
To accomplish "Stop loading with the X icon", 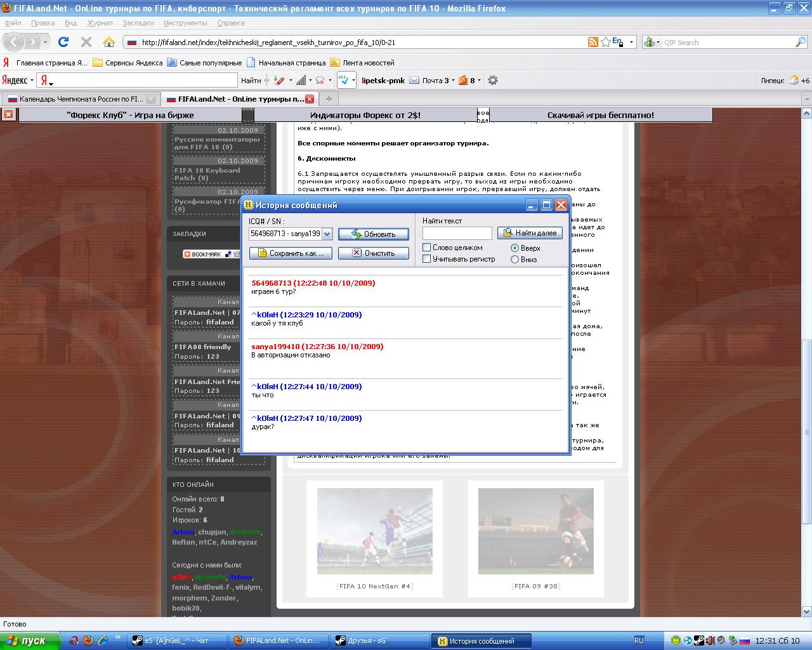I will click(x=86, y=42).
